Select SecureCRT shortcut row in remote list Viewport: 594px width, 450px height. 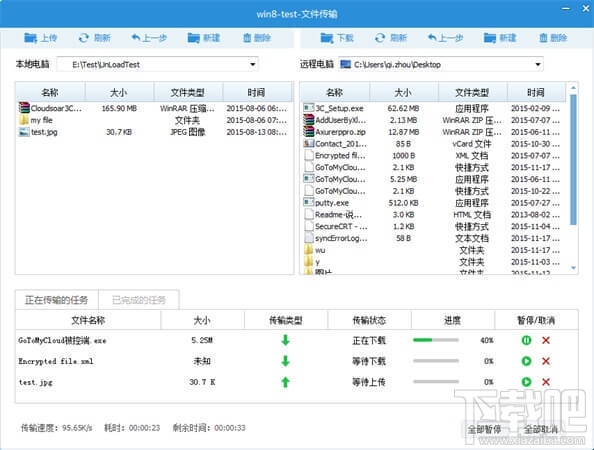coord(434,226)
